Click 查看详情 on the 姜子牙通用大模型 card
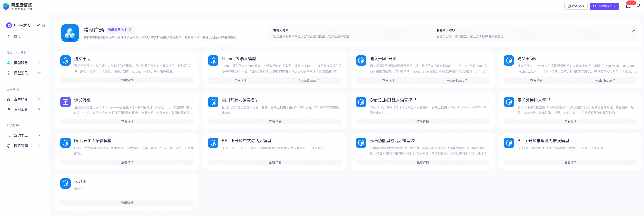644x216 pixels. 571,122
